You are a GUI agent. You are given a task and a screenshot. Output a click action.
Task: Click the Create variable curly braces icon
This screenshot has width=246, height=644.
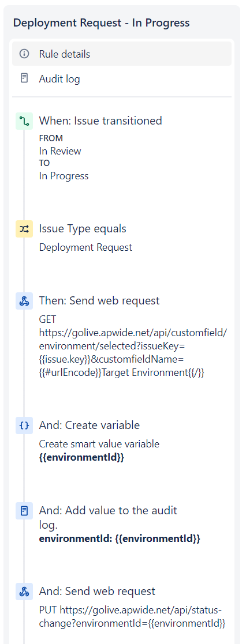[24, 425]
